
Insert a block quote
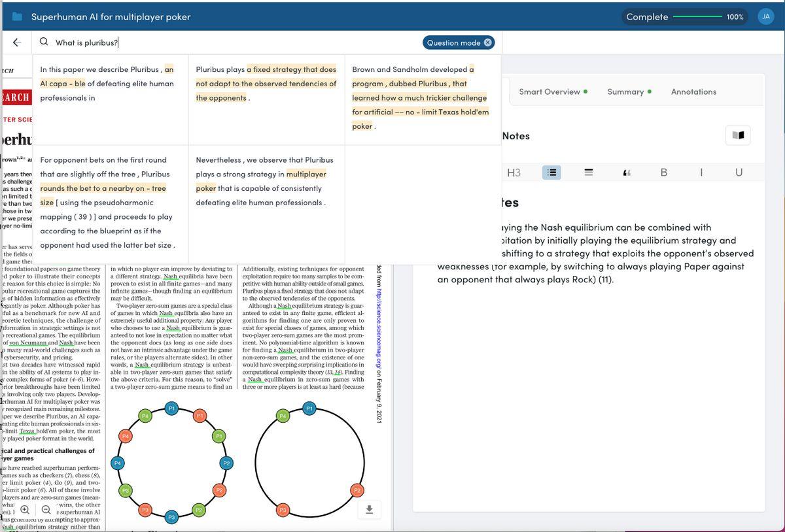(x=626, y=173)
